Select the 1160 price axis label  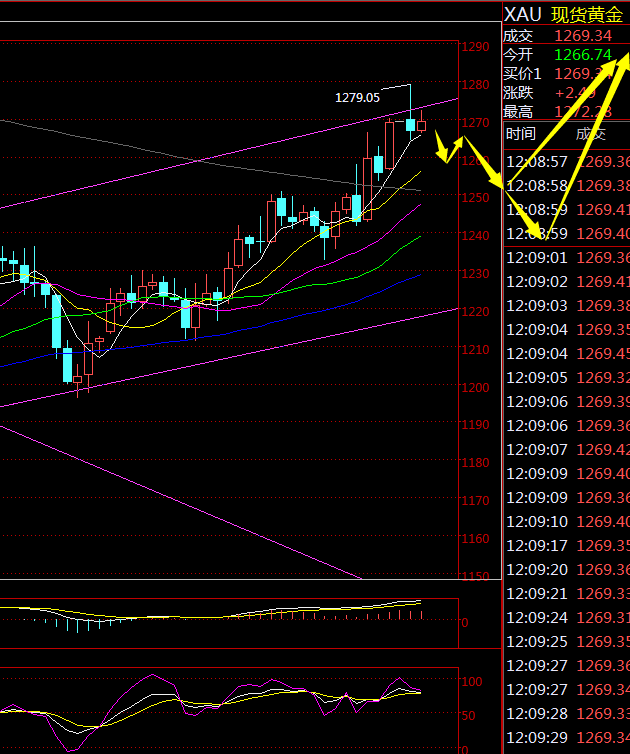coord(476,539)
